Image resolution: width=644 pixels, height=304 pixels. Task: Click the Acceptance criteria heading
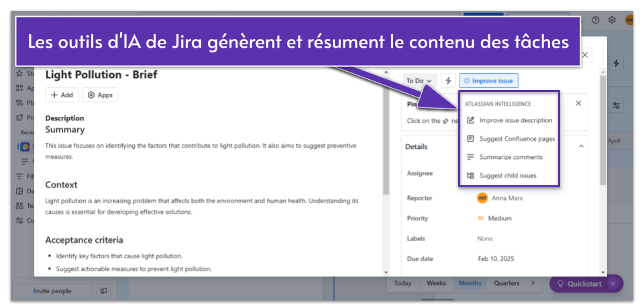pyautogui.click(x=85, y=240)
